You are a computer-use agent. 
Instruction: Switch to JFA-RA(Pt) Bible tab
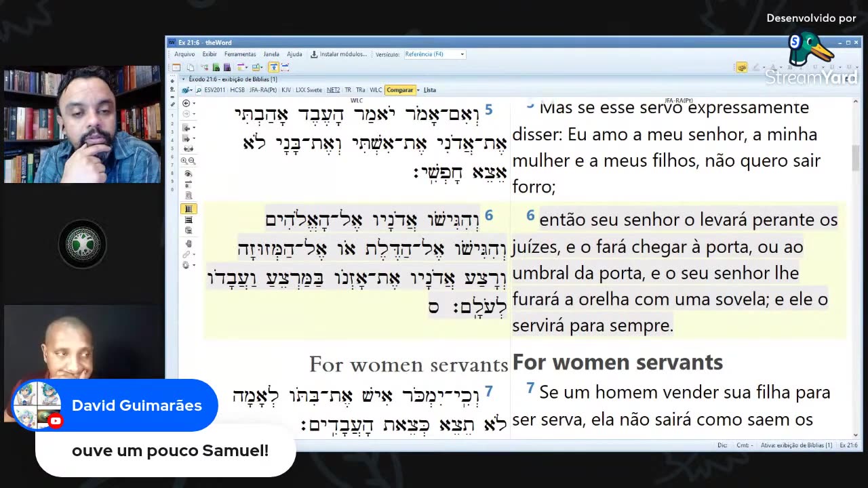click(263, 89)
